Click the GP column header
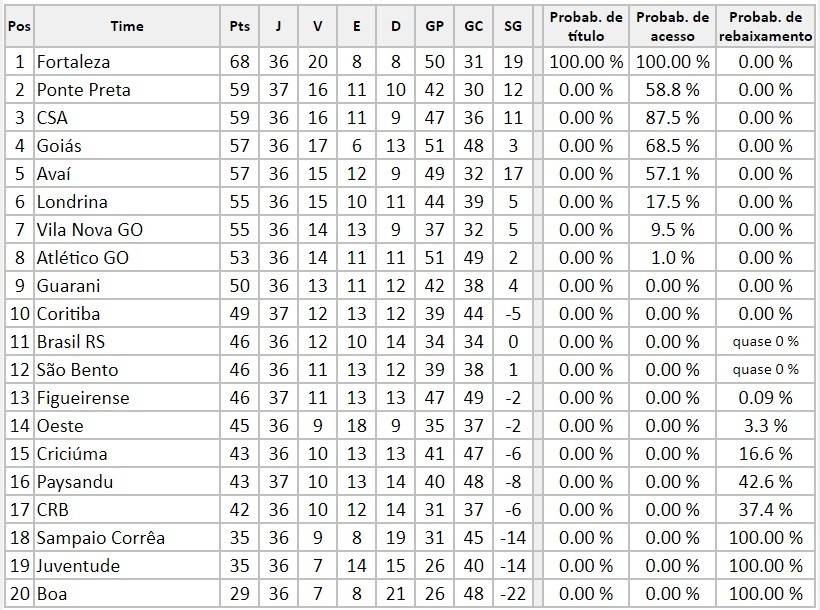The width and height of the screenshot is (820, 610). click(x=435, y=26)
